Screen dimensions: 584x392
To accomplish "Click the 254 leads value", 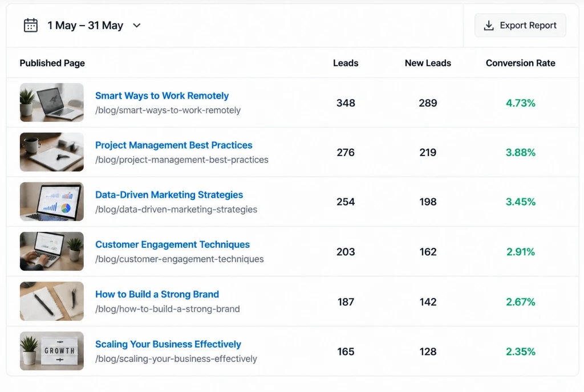I will click(x=346, y=202).
